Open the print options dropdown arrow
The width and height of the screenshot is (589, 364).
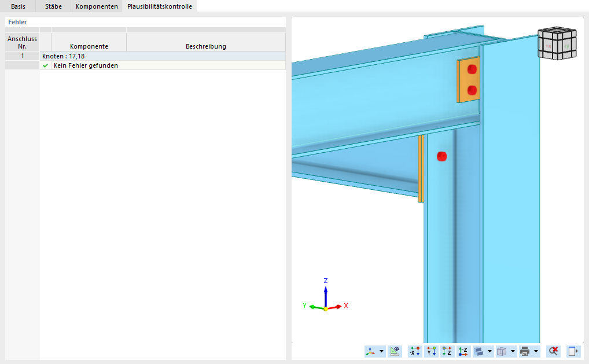(536, 351)
